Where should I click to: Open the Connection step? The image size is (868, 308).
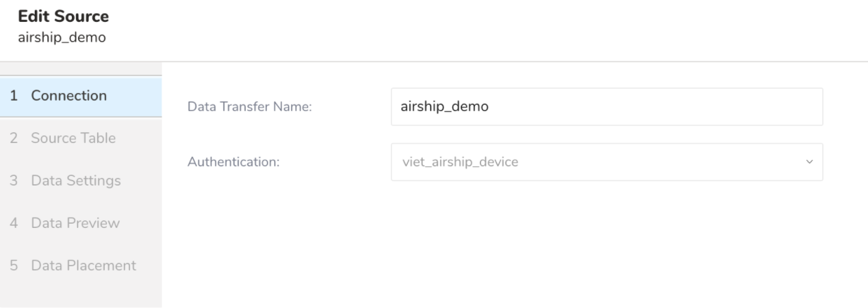68,96
